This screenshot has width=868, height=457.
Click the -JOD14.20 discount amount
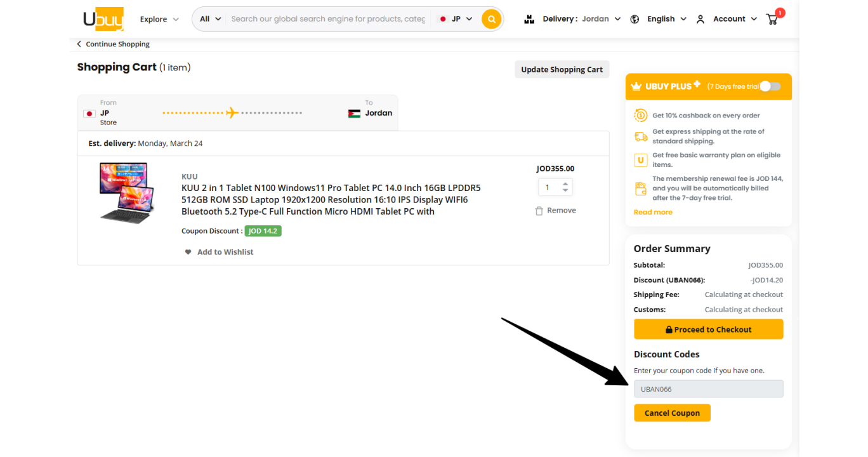(766, 280)
